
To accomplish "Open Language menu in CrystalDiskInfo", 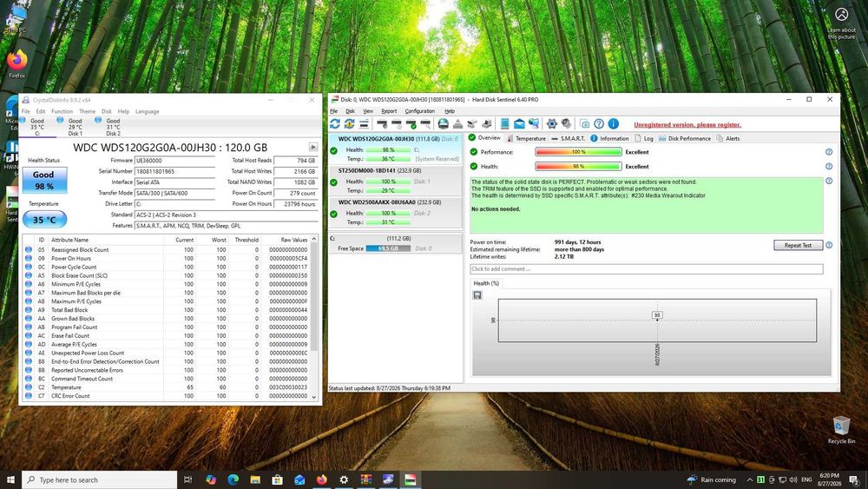I will [148, 111].
